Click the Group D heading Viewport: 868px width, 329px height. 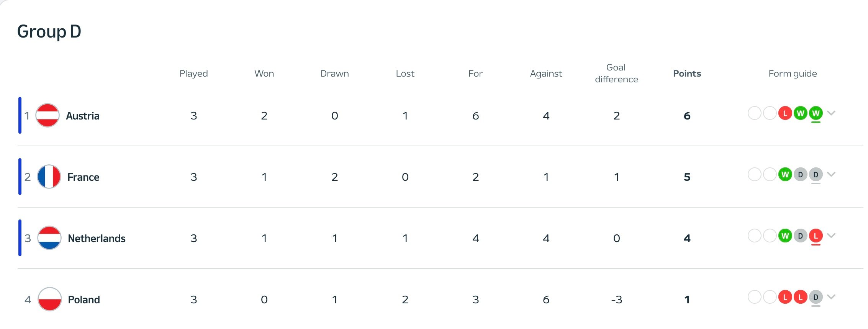pyautogui.click(x=49, y=31)
